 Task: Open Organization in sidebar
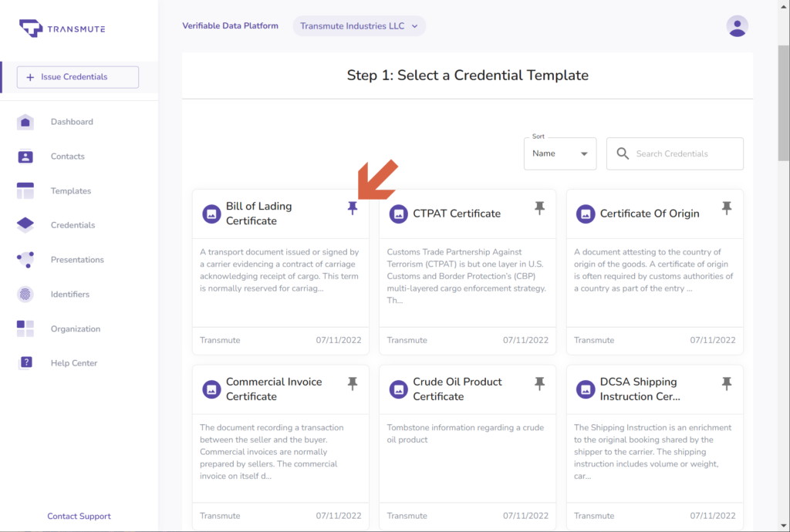point(75,328)
